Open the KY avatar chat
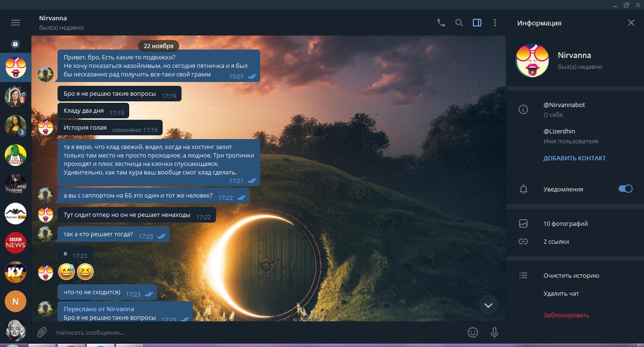The width and height of the screenshot is (644, 347). pyautogui.click(x=16, y=272)
